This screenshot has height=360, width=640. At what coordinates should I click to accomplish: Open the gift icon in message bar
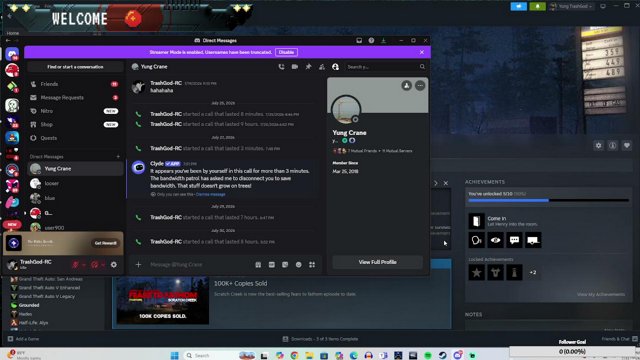[x=258, y=264]
